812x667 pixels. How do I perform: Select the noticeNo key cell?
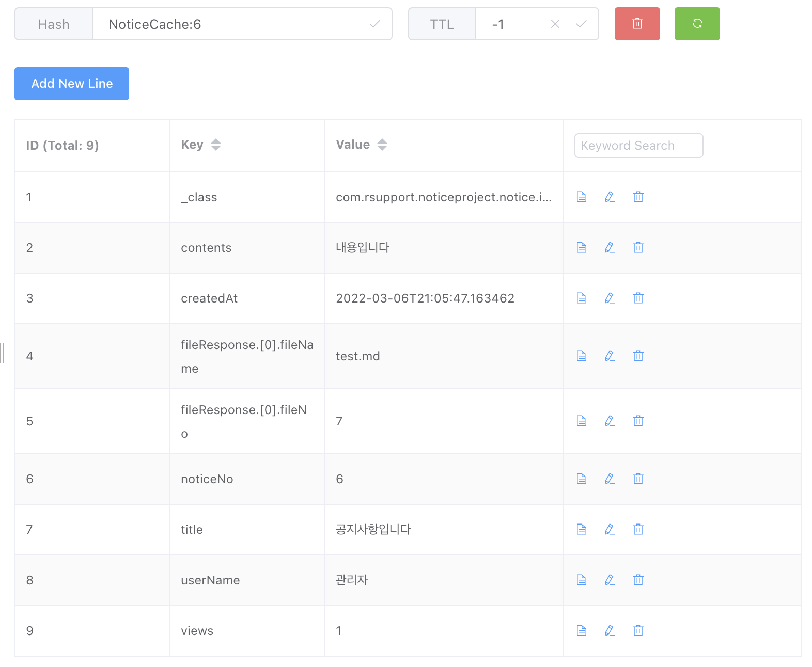(247, 479)
